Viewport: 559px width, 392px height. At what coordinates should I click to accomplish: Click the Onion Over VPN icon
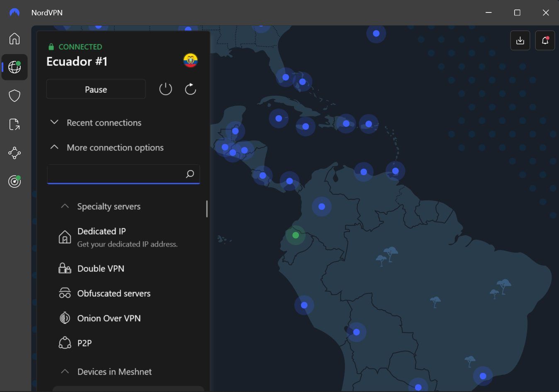point(65,318)
